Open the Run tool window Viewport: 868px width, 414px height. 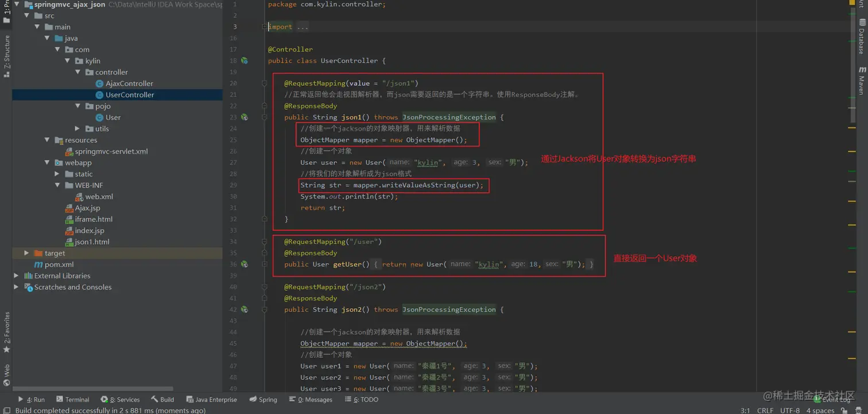tap(31, 400)
